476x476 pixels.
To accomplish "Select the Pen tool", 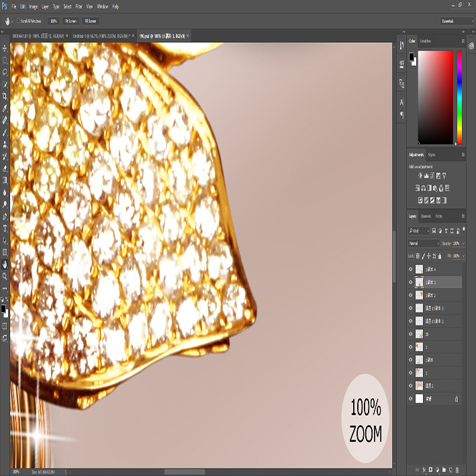I will (x=5, y=216).
